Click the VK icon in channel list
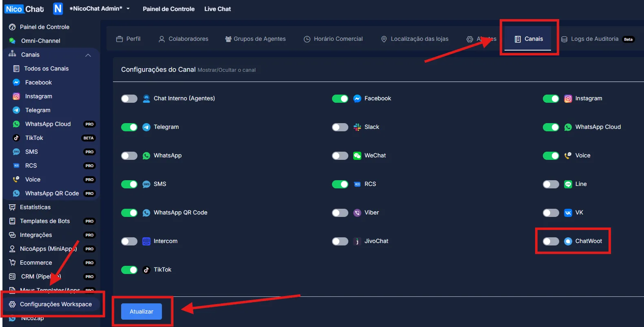 point(568,213)
